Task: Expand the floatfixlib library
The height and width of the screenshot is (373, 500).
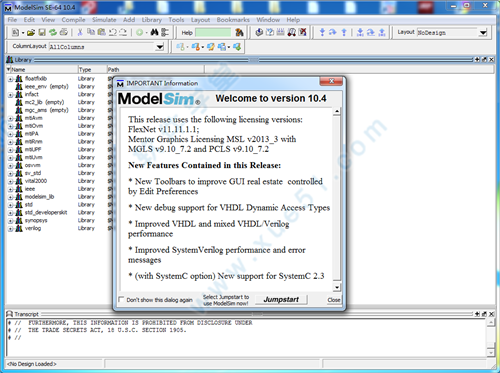Action: coord(10,79)
